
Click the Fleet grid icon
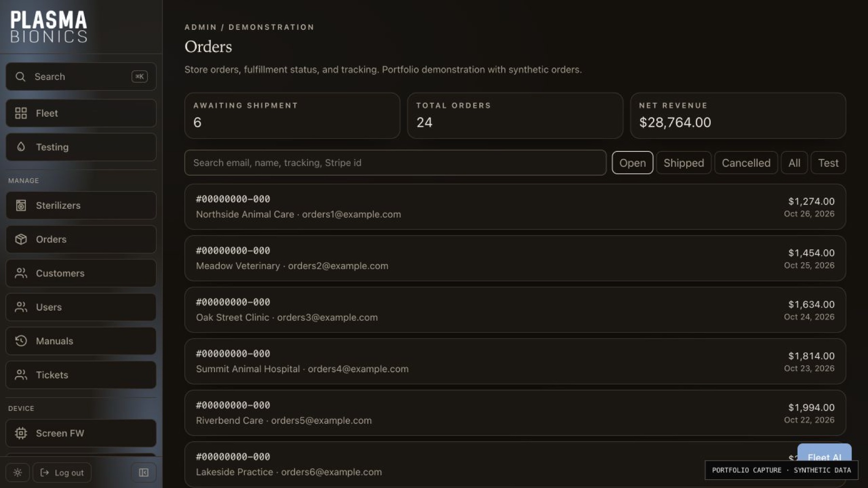[x=21, y=113]
